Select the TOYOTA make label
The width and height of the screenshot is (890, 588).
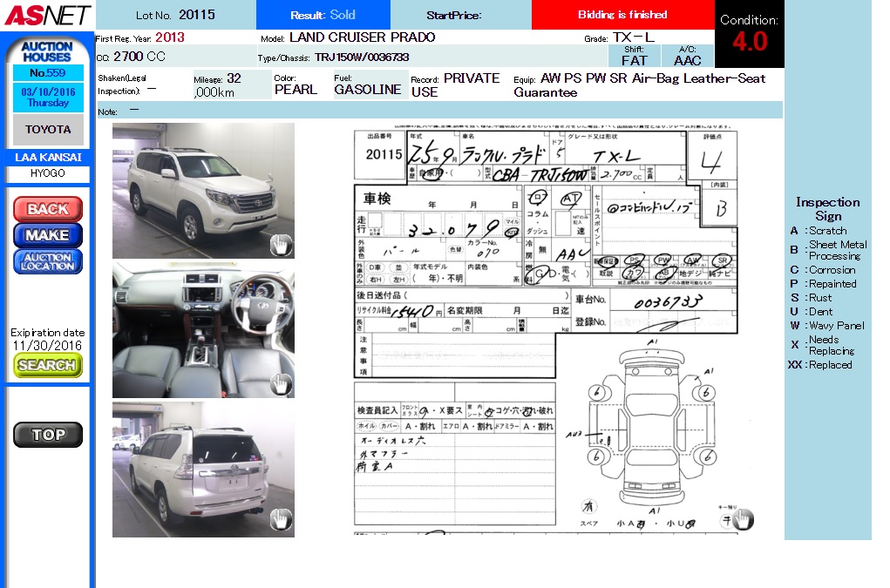(x=48, y=130)
